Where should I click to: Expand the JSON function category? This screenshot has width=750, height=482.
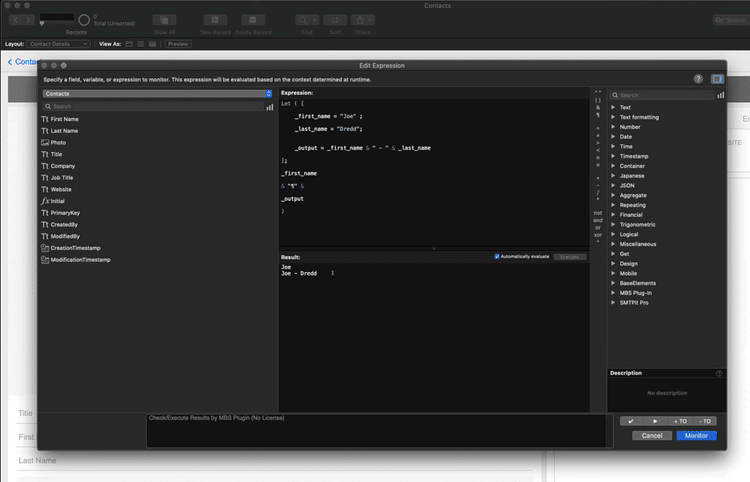(x=613, y=186)
